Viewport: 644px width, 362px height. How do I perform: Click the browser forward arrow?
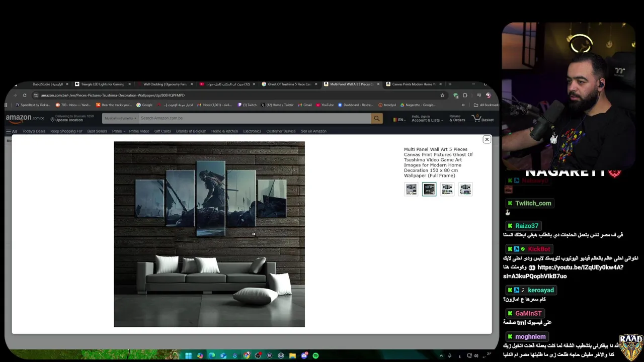[15, 95]
